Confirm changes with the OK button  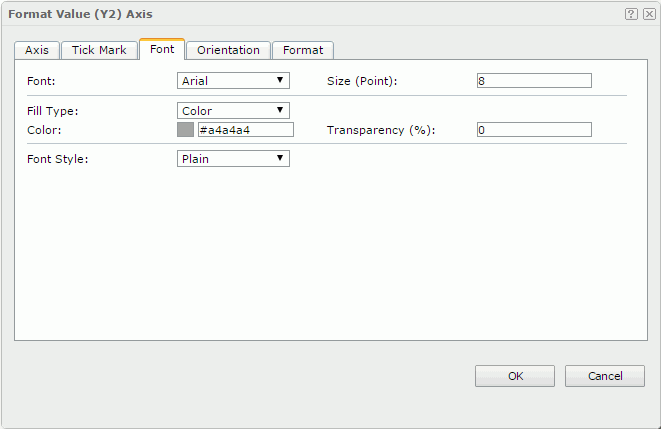[x=515, y=376]
